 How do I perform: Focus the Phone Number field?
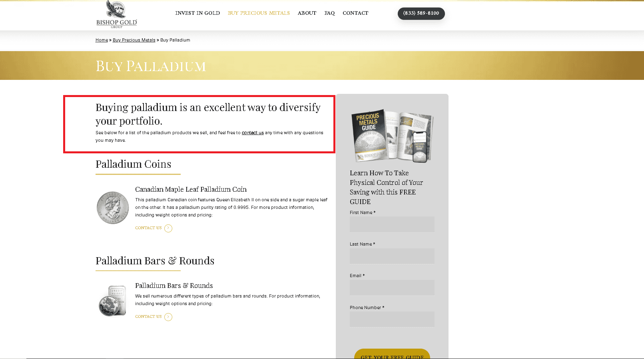point(392,319)
